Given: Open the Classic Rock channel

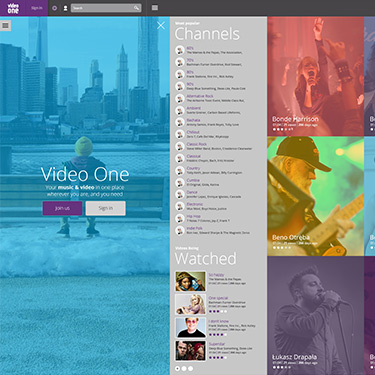Looking at the screenshot, I should [x=197, y=144].
